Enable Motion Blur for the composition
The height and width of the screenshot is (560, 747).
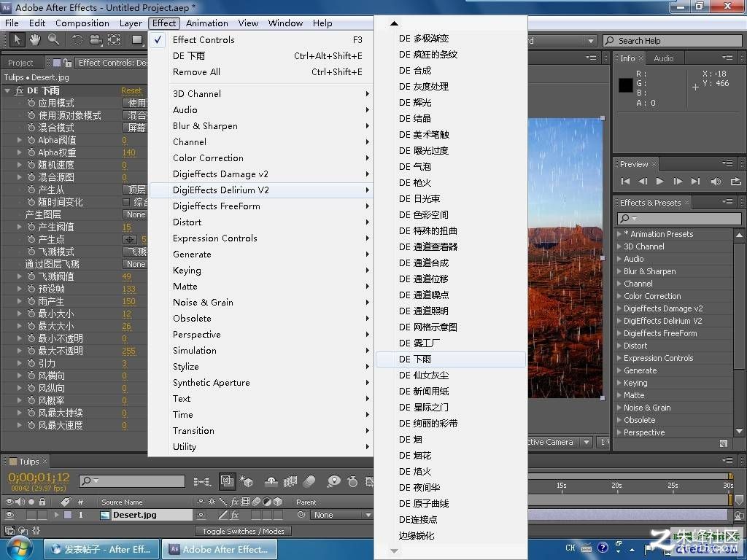tap(309, 482)
